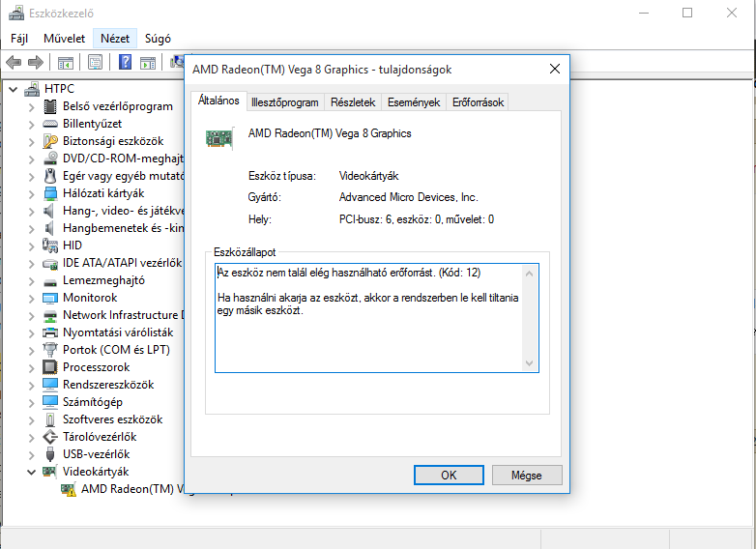Click the DVD/CD-ROM drive icon
Image resolution: width=756 pixels, height=549 pixels.
(x=50, y=159)
